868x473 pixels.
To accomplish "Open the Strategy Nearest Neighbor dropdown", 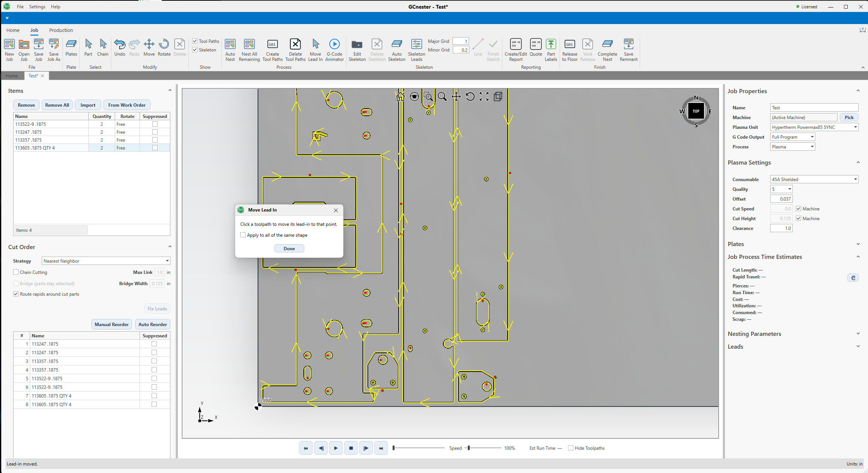I will pyautogui.click(x=106, y=261).
